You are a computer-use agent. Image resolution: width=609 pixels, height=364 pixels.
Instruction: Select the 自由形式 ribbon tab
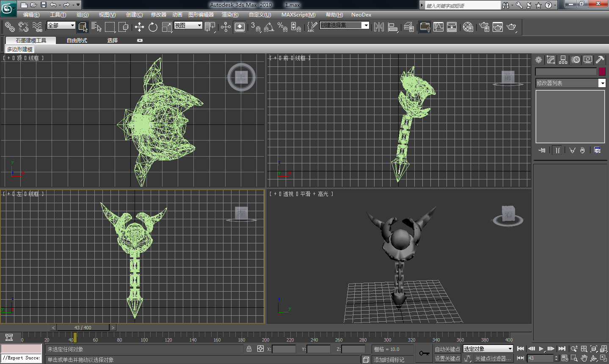coord(77,41)
